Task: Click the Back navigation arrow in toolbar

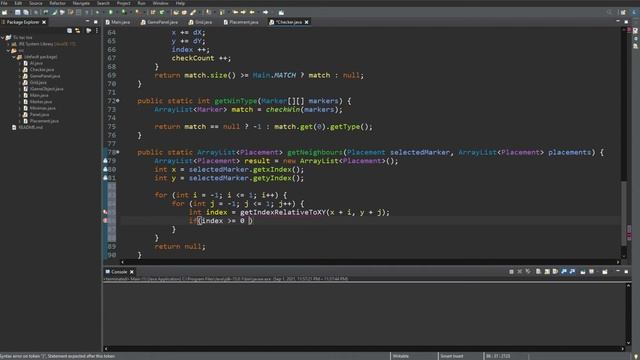Action: tap(252, 12)
